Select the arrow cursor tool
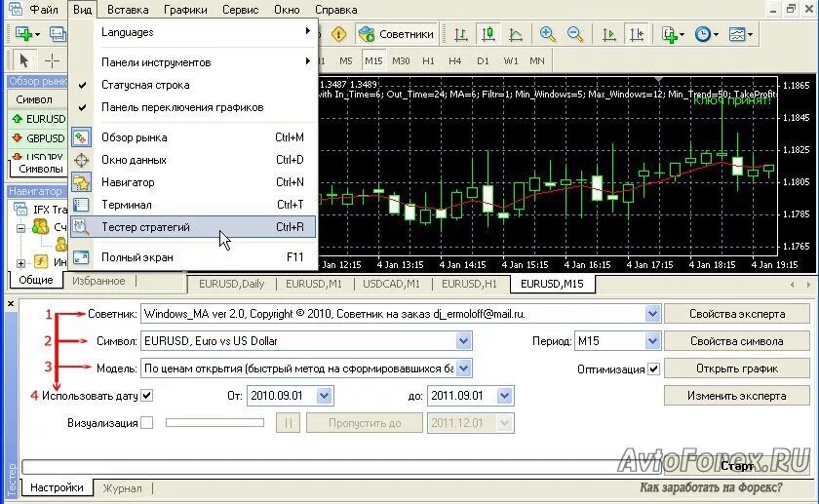The image size is (819, 504). click(x=23, y=60)
